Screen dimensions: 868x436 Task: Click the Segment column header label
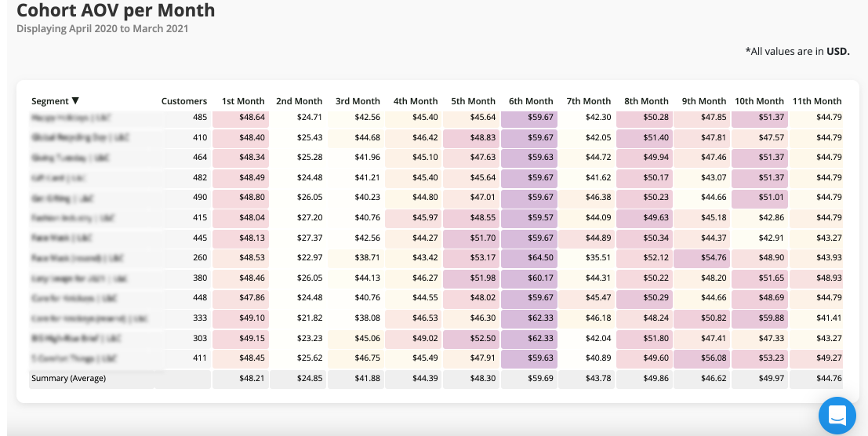[x=50, y=101]
